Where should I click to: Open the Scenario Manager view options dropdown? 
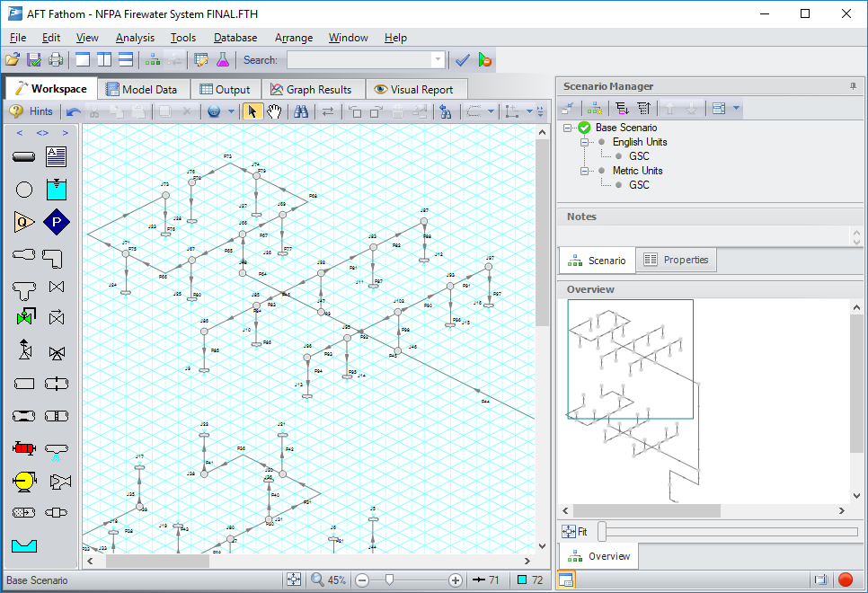[736, 108]
